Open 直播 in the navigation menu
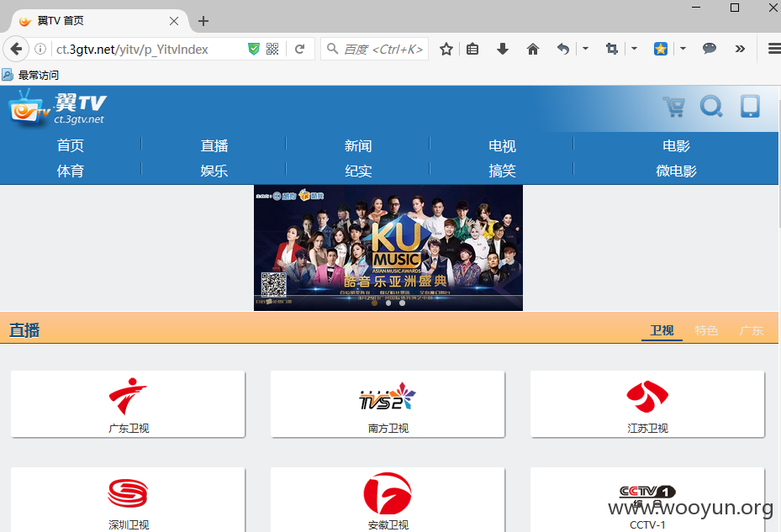 (x=214, y=145)
